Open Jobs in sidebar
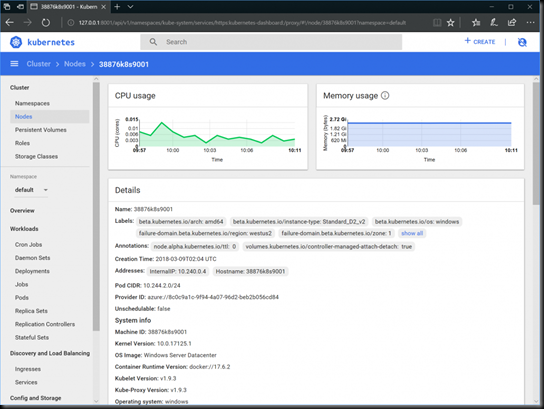This screenshot has width=544, height=409. click(22, 284)
